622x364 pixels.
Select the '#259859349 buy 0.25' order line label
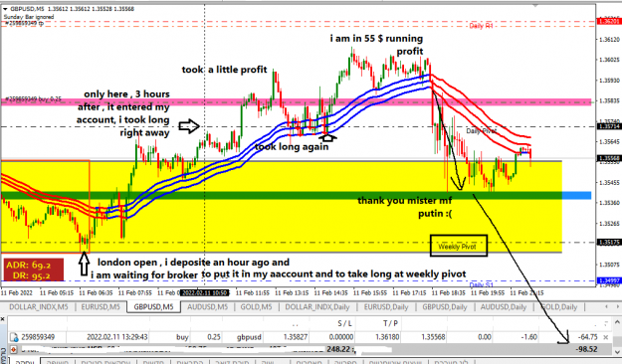[32, 99]
